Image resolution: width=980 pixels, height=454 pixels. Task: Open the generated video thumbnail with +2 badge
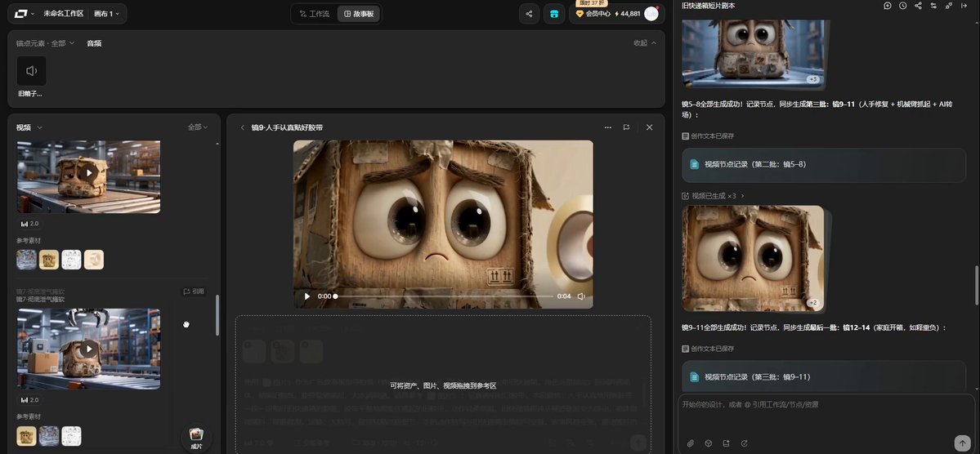click(753, 259)
